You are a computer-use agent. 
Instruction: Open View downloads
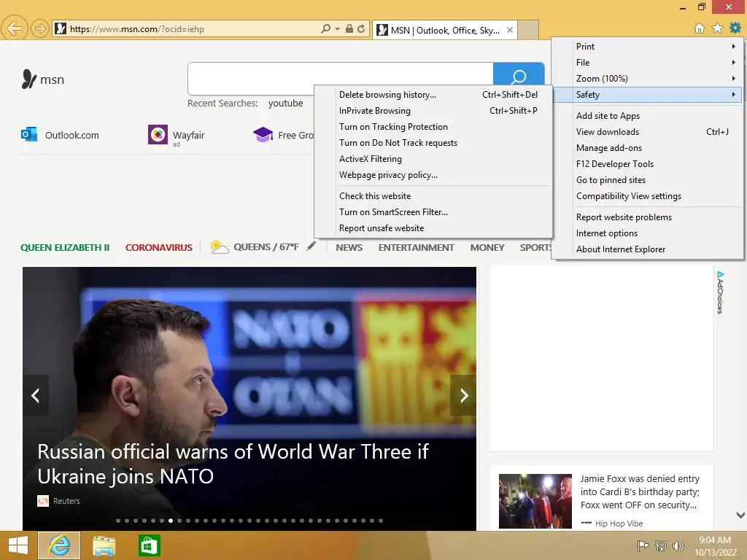click(648, 132)
